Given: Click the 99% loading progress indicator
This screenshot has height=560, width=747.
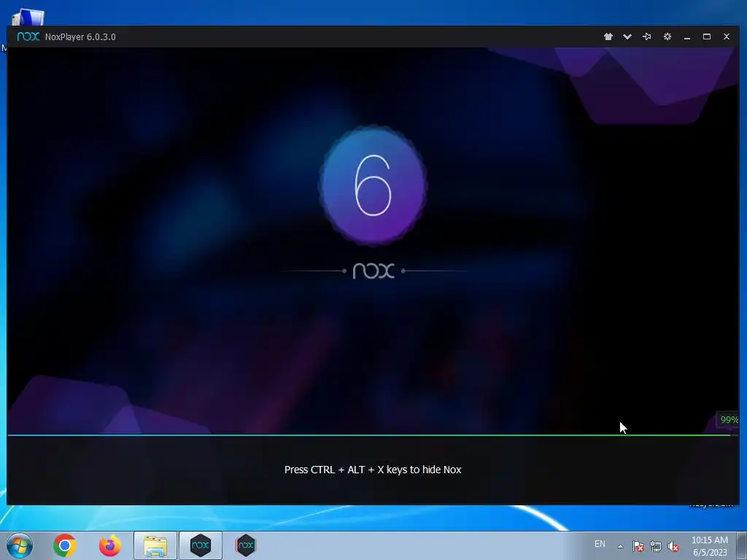Looking at the screenshot, I should tap(729, 419).
